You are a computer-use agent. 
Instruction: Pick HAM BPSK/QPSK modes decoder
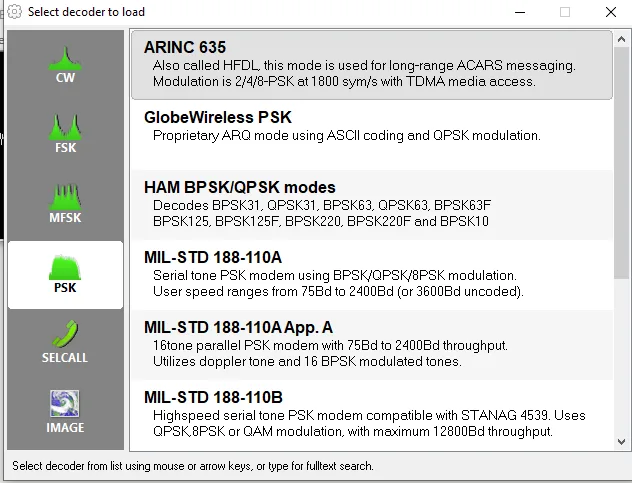372,205
